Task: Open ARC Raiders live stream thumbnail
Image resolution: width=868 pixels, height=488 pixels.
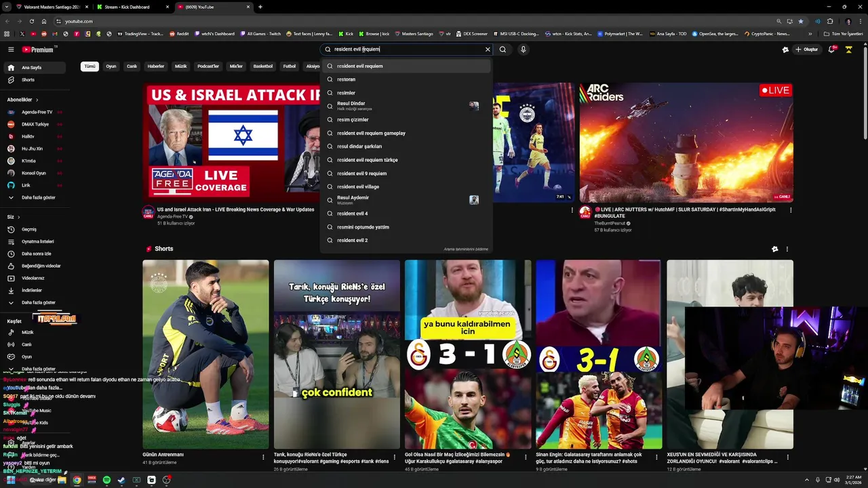Action: pos(686,142)
